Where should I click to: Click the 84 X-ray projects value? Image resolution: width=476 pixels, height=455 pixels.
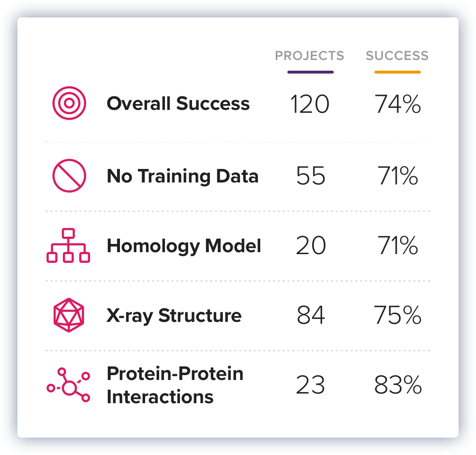[x=311, y=315]
